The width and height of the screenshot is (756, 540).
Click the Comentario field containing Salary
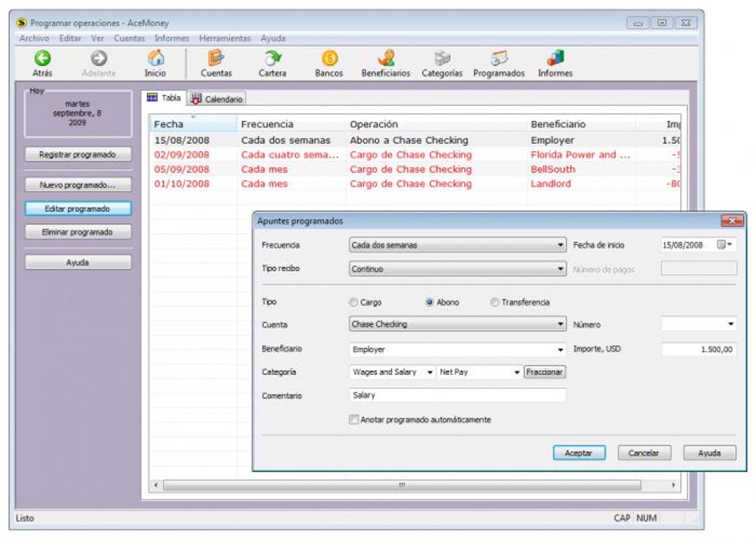point(457,395)
